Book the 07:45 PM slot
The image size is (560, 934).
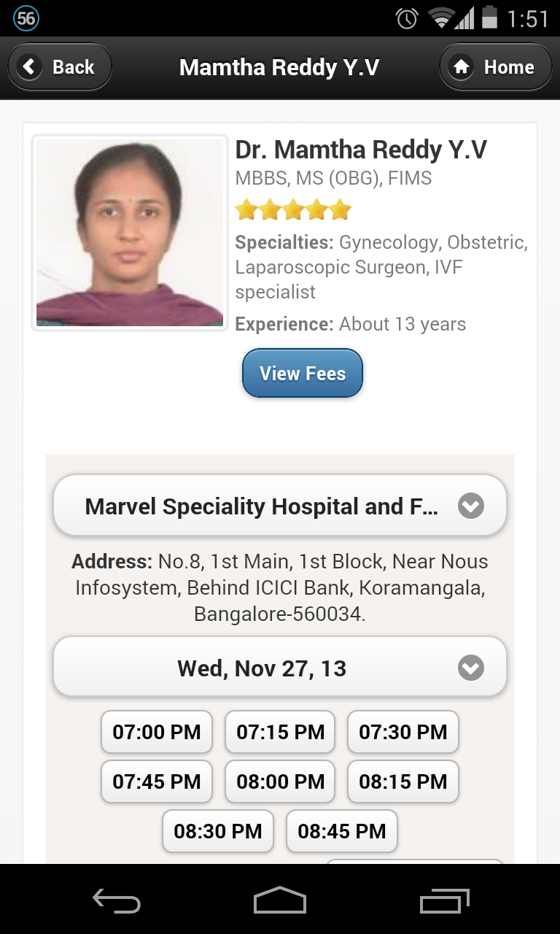click(x=157, y=781)
